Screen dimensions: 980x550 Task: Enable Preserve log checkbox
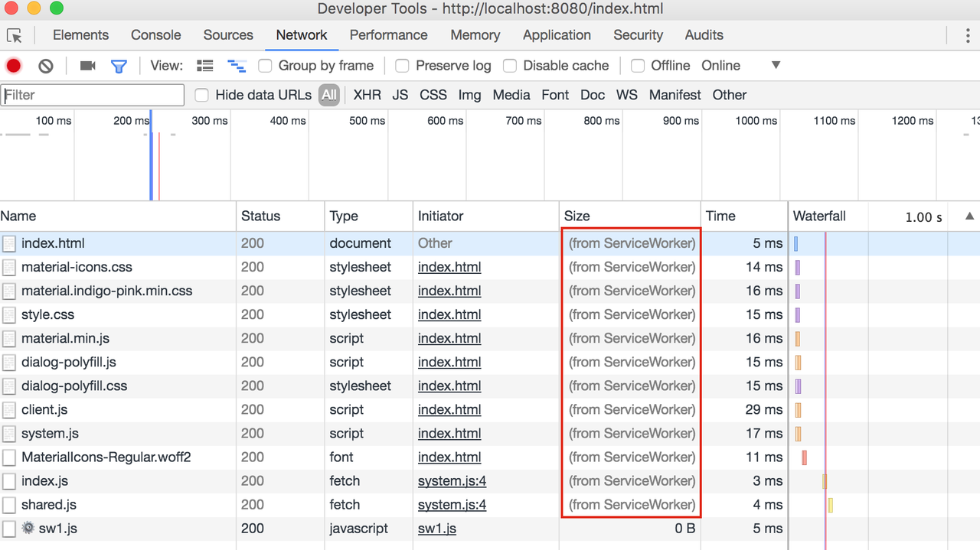tap(402, 66)
